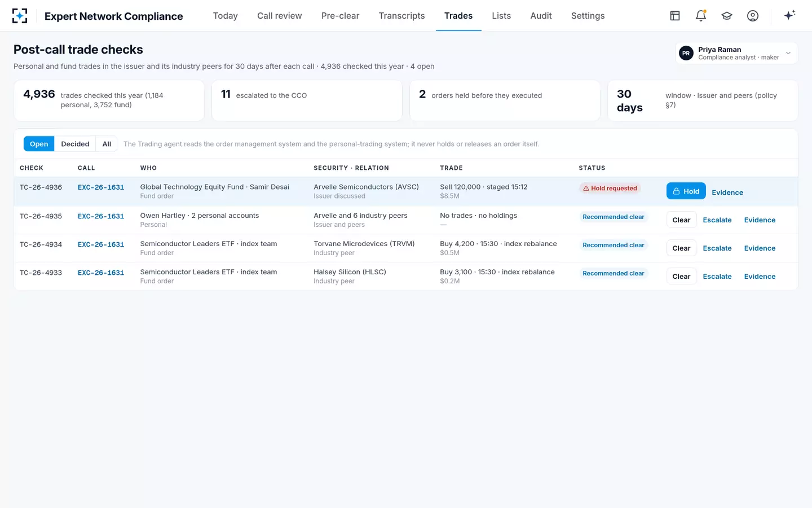Navigate to the Lists tab
The image size is (812, 508).
coord(501,16)
